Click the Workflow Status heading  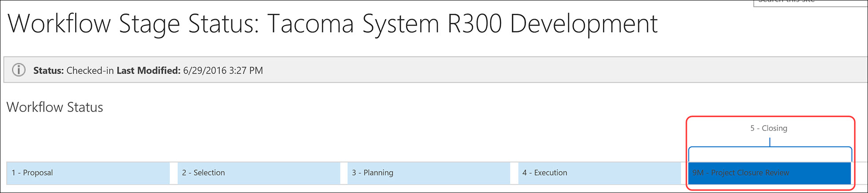click(55, 107)
